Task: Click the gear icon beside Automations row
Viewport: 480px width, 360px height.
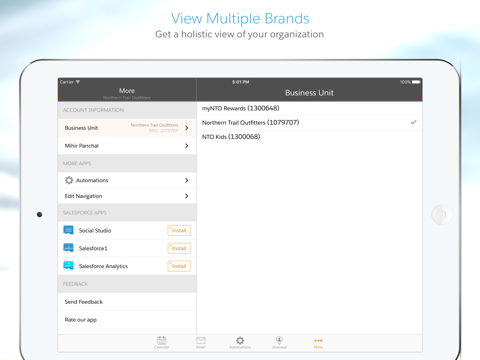Action: pyautogui.click(x=69, y=180)
